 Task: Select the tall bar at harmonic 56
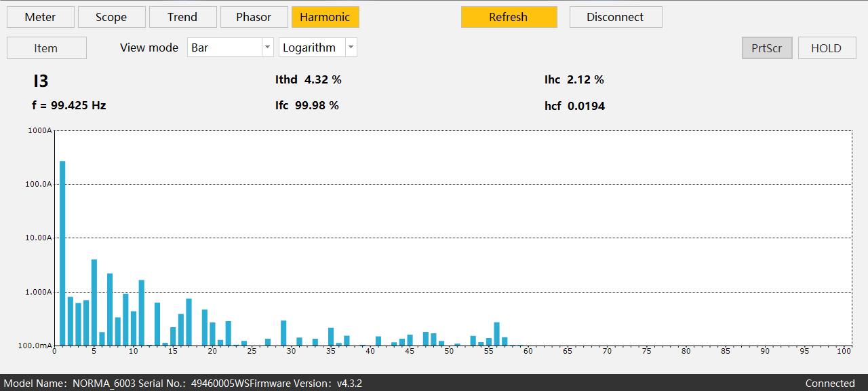(x=497, y=334)
